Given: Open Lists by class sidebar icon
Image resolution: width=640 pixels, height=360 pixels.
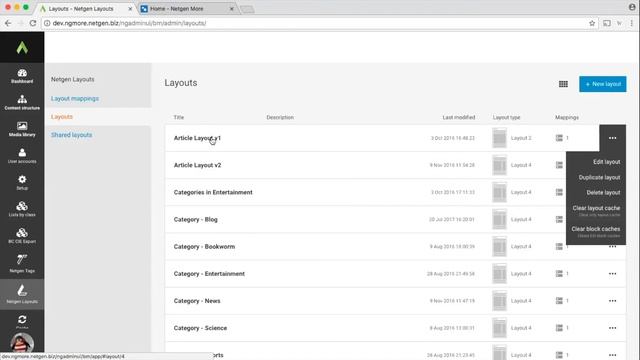Looking at the screenshot, I should point(22,209).
